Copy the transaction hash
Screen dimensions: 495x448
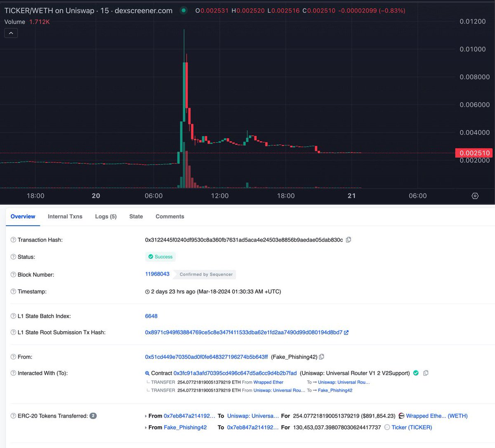[348, 240]
